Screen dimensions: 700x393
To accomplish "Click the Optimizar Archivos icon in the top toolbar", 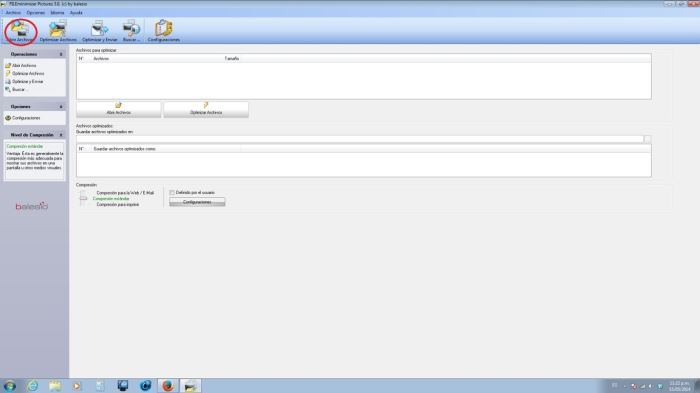I will pyautogui.click(x=58, y=31).
